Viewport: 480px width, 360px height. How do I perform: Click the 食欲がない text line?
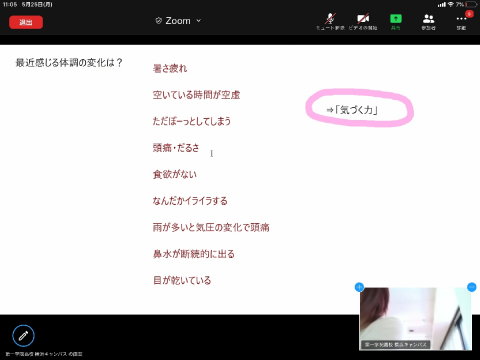coord(175,174)
